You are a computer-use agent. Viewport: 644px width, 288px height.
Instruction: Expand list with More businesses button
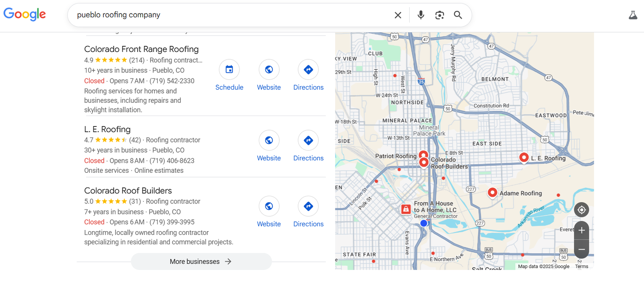pos(201,261)
